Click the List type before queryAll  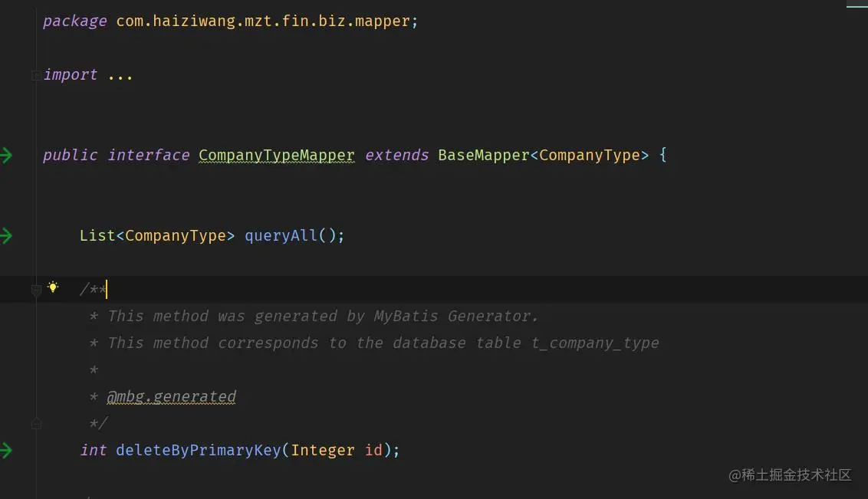pyautogui.click(x=97, y=235)
